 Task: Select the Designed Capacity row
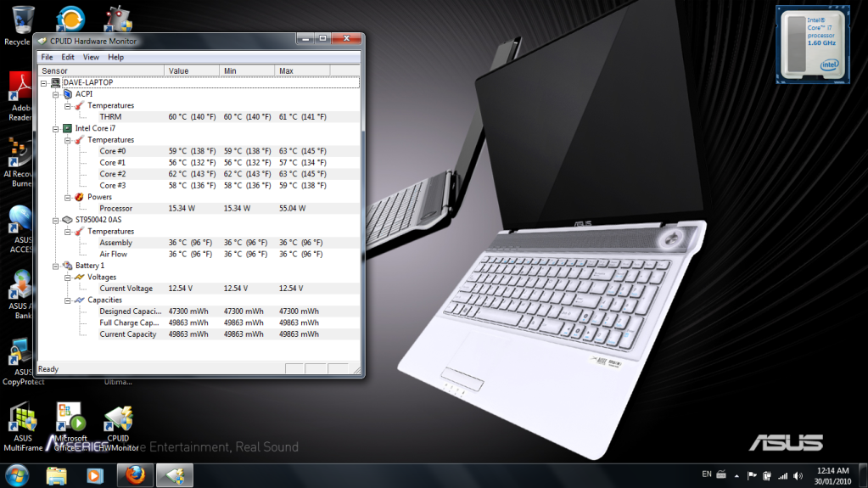(228, 311)
